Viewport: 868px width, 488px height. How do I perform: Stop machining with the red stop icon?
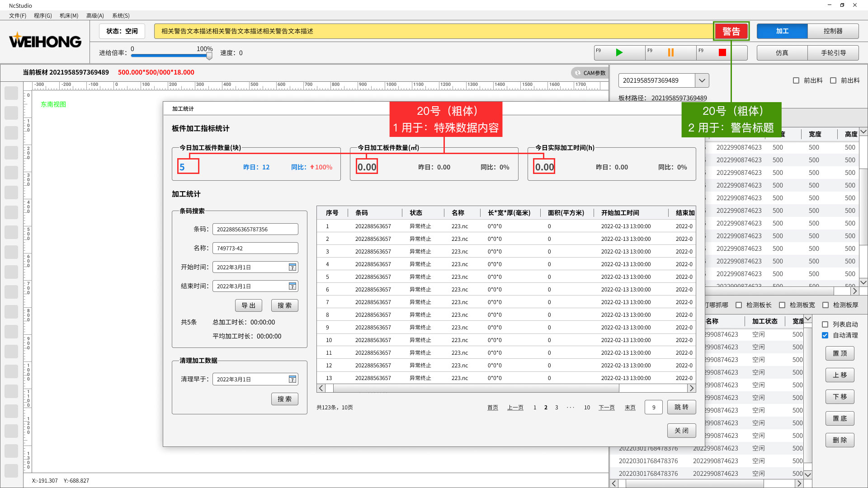click(x=722, y=53)
